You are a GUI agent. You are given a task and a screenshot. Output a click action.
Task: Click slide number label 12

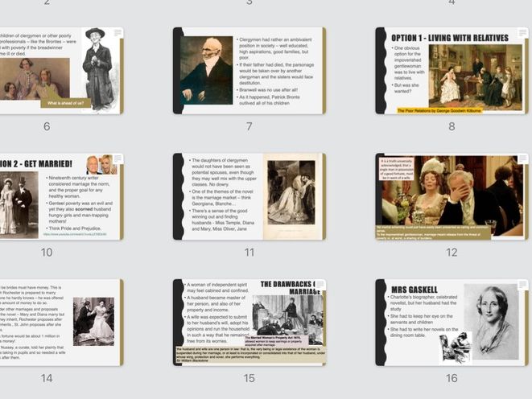(452, 253)
